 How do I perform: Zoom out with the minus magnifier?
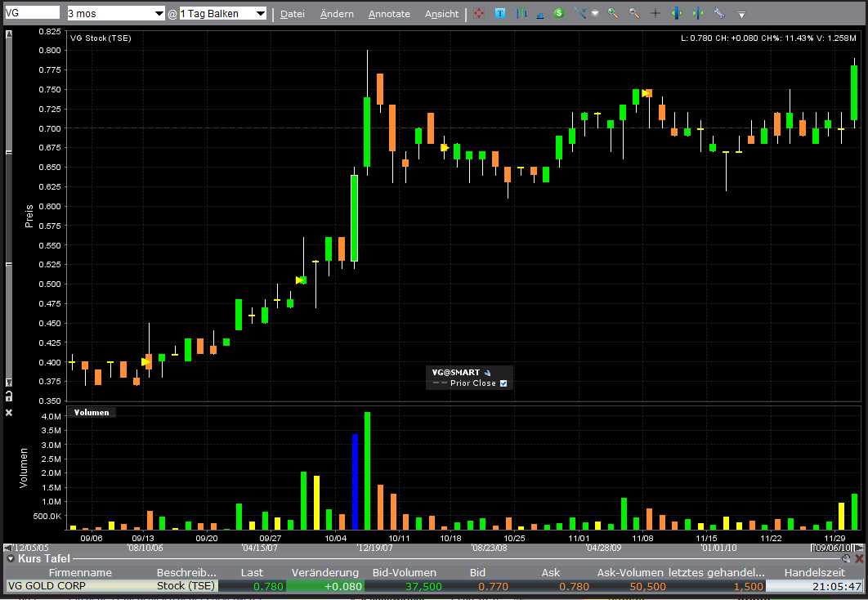pos(633,14)
